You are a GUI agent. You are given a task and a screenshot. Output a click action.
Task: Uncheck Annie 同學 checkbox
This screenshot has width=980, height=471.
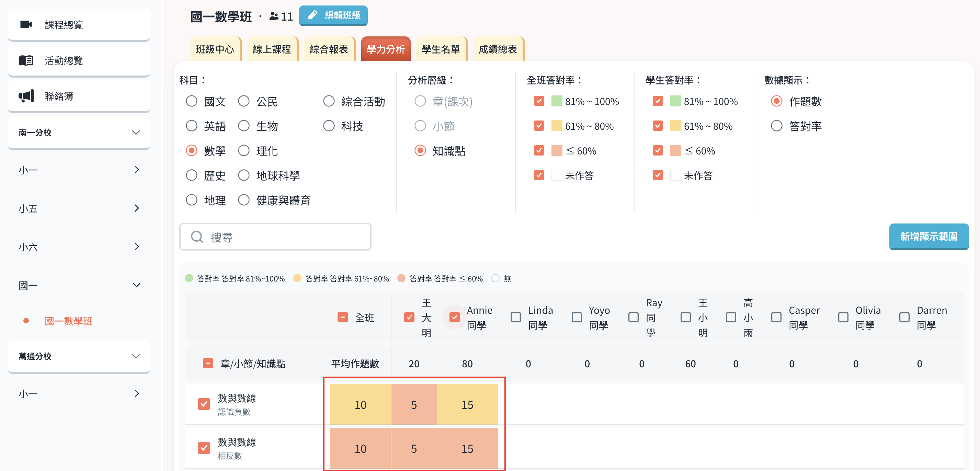(454, 317)
